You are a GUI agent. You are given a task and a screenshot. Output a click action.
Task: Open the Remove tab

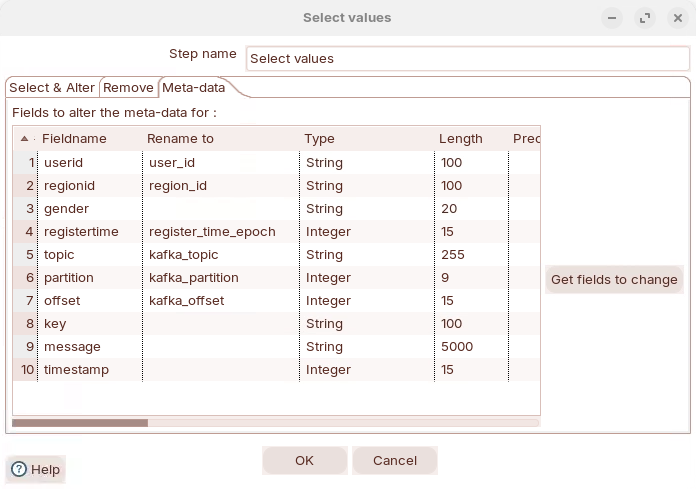coord(128,88)
